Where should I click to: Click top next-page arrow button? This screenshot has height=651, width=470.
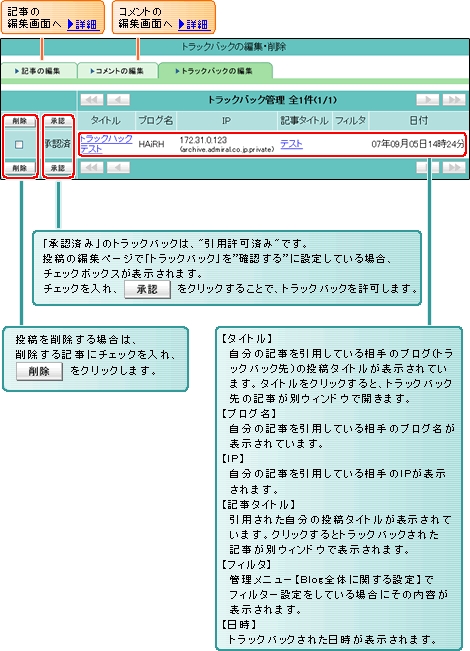[x=428, y=100]
